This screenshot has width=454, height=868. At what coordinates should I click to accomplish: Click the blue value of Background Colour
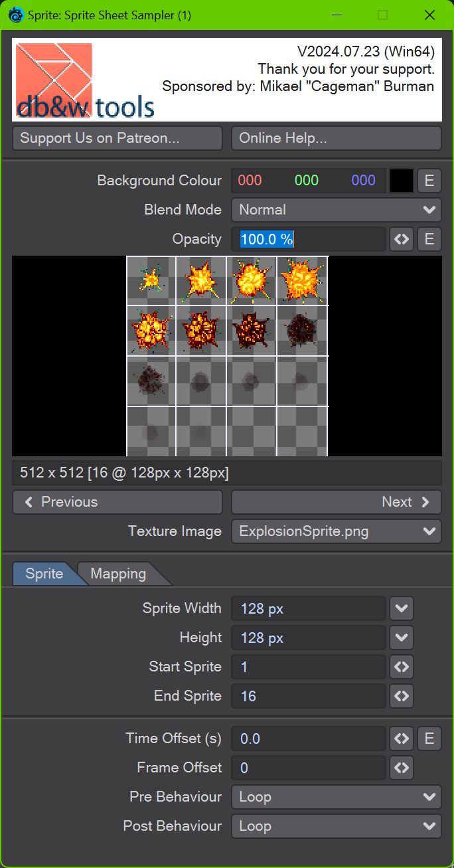[x=363, y=181]
